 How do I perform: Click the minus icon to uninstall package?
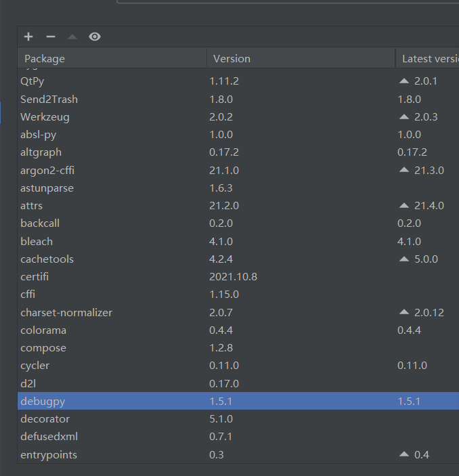(x=51, y=37)
